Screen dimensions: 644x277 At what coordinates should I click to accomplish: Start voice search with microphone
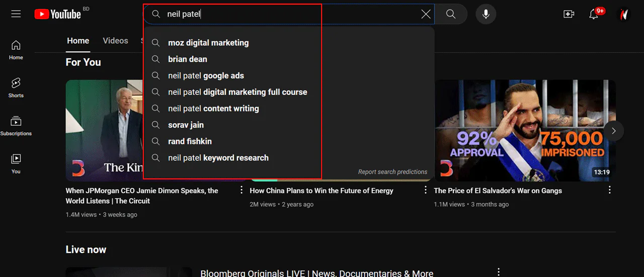[x=486, y=14]
